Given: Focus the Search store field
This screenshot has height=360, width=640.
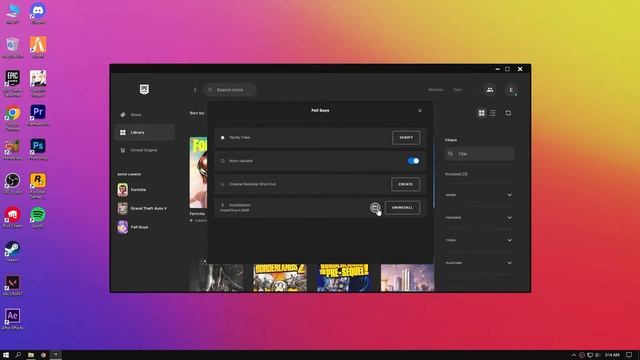Looking at the screenshot, I should click(x=230, y=90).
